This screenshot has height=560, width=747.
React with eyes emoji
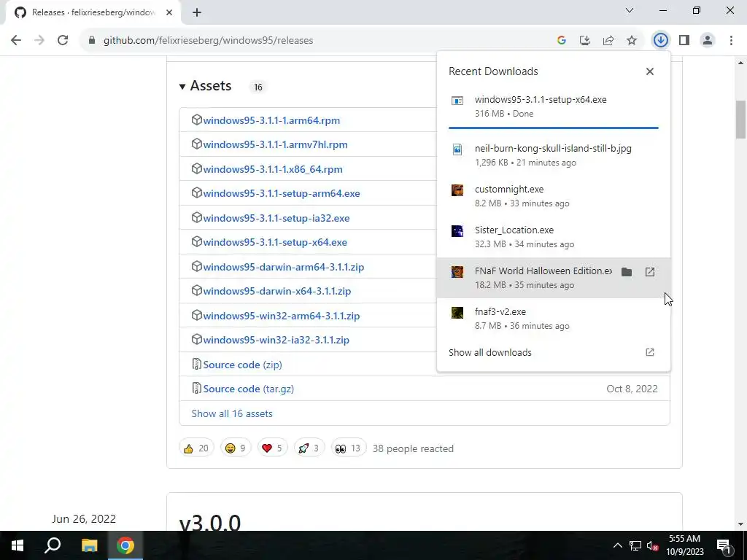pyautogui.click(x=348, y=448)
